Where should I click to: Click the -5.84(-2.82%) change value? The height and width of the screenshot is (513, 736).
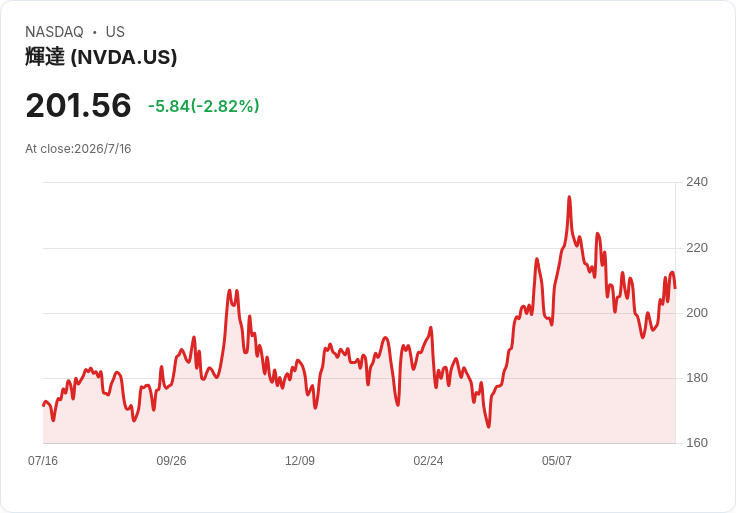pyautogui.click(x=204, y=106)
